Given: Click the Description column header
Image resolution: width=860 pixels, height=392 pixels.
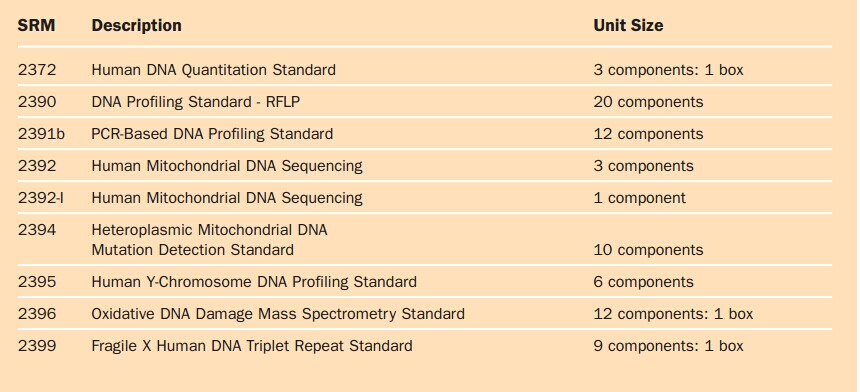Looking at the screenshot, I should click(x=136, y=25).
